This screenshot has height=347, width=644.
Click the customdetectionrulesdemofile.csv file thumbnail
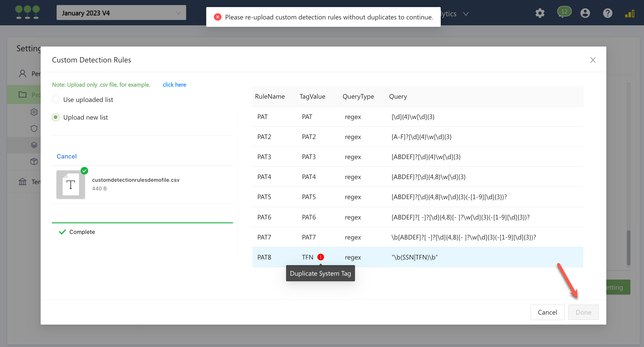(x=71, y=185)
